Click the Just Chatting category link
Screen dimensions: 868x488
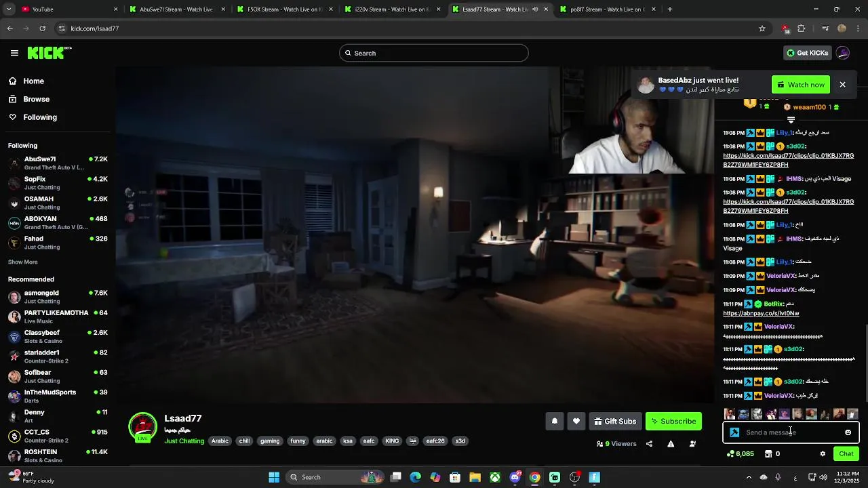(184, 441)
